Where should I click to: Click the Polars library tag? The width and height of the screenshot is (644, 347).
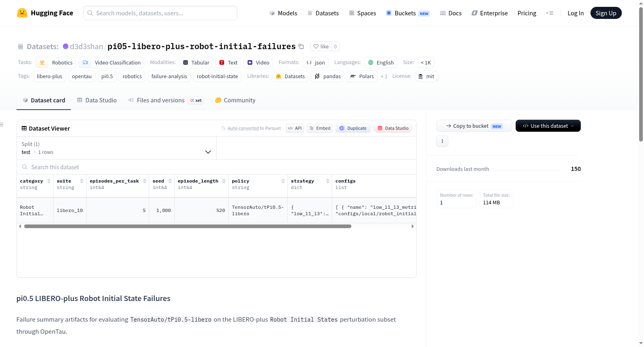coord(362,76)
